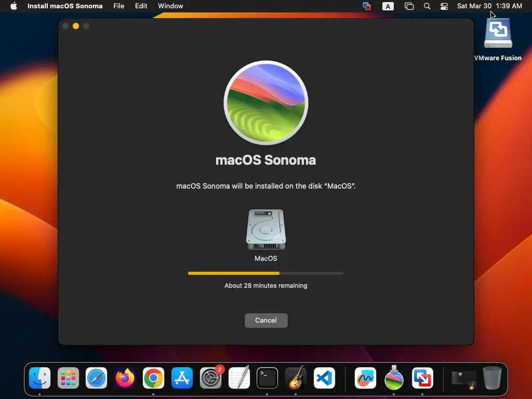The width and height of the screenshot is (532, 399).
Task: Open the Window menu
Action: [x=170, y=6]
